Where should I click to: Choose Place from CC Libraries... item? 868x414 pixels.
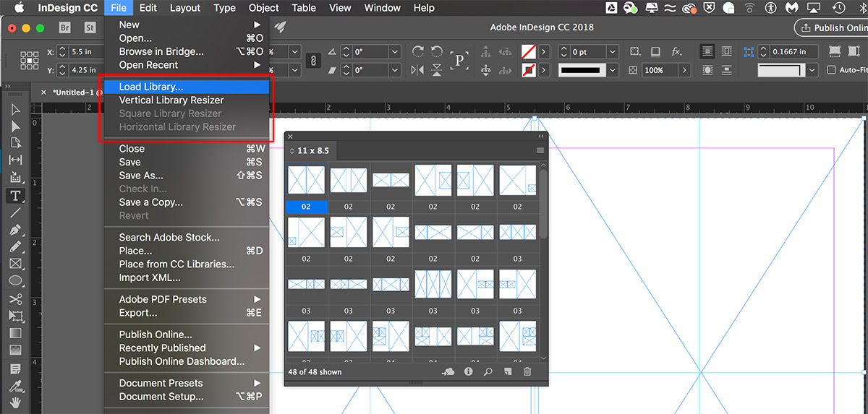187,264
